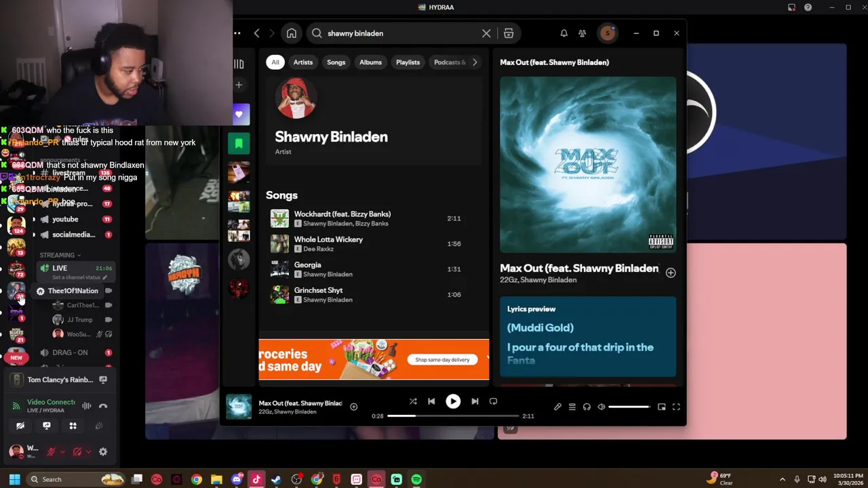Open Discord user settings gear
The image size is (868, 488).
click(x=103, y=452)
